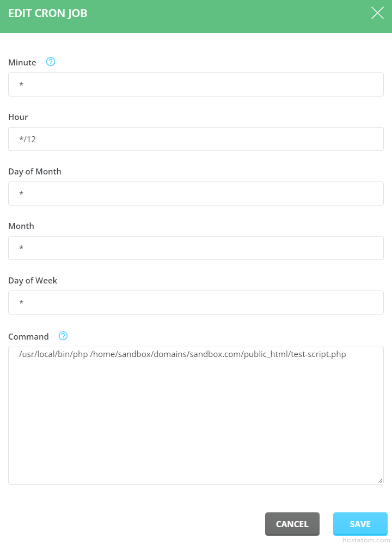Focus the Minute input field
Screen dimensions: 392x544
point(196,84)
